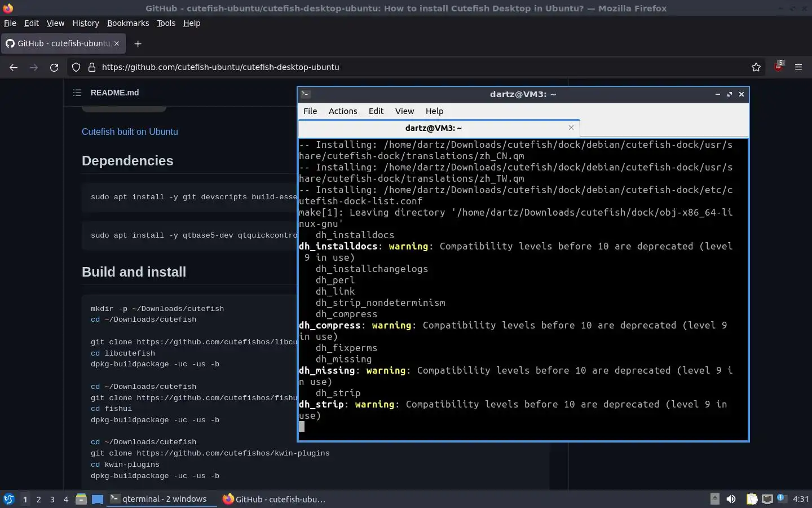
Task: Click the Firefox icon in title bar
Action: pos(8,8)
